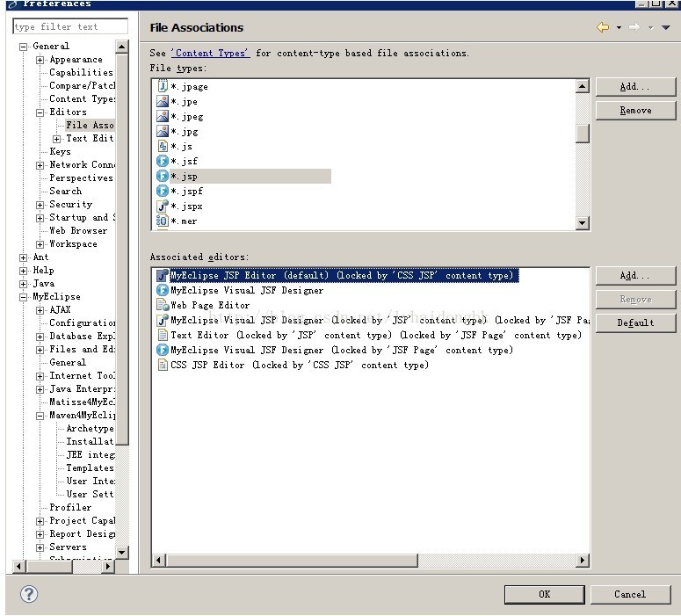Viewport: 681px width, 616px height.
Task: Click the help question mark icon
Action: (29, 594)
